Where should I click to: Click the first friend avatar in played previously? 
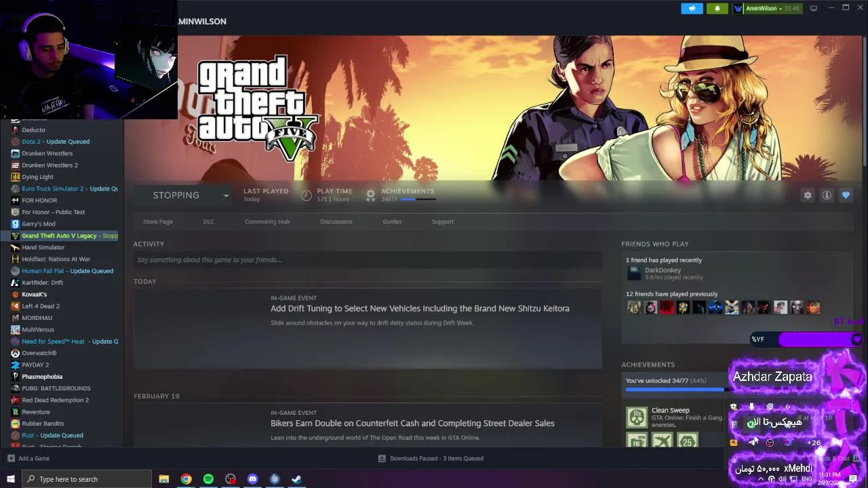pyautogui.click(x=634, y=308)
